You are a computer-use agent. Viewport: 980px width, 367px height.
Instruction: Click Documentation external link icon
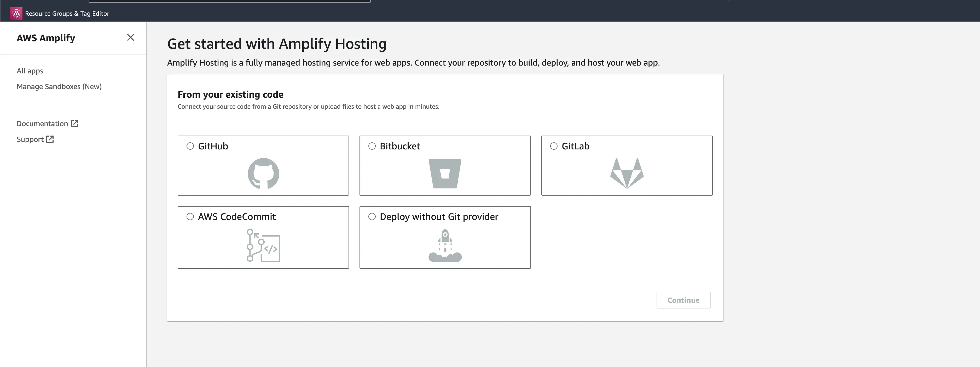(x=74, y=123)
